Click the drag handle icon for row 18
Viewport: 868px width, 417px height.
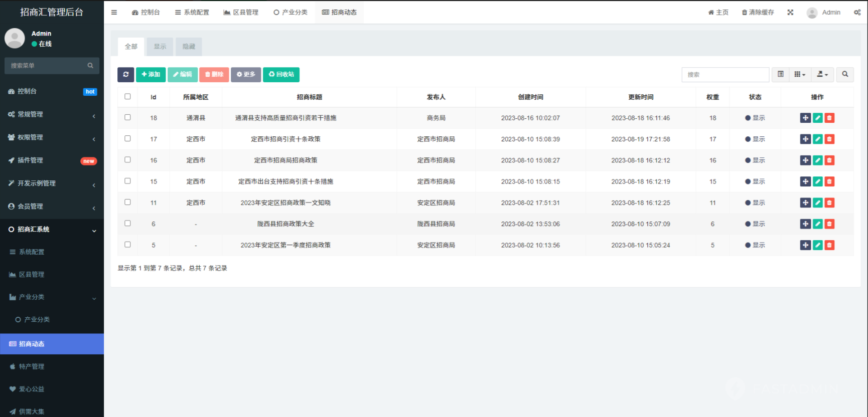tap(805, 118)
